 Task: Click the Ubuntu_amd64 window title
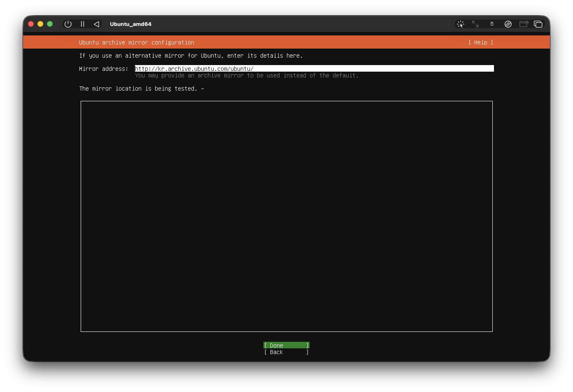[130, 24]
